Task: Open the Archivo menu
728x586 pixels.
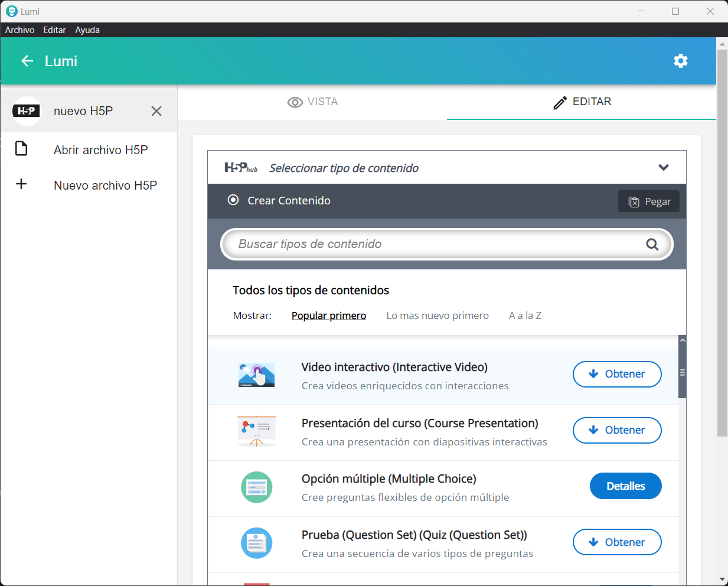Action: [x=20, y=30]
